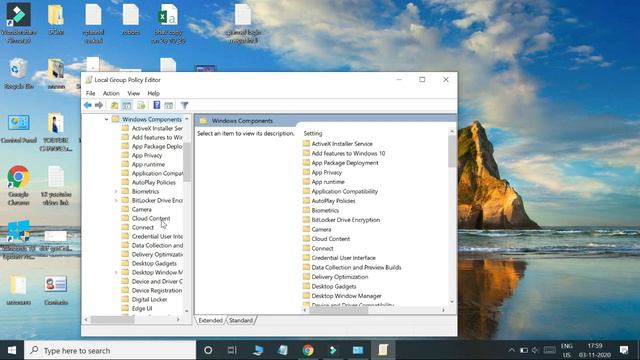The image size is (640, 360).
Task: Select ActiveX Installer Service in settings list
Action: pyautogui.click(x=342, y=144)
